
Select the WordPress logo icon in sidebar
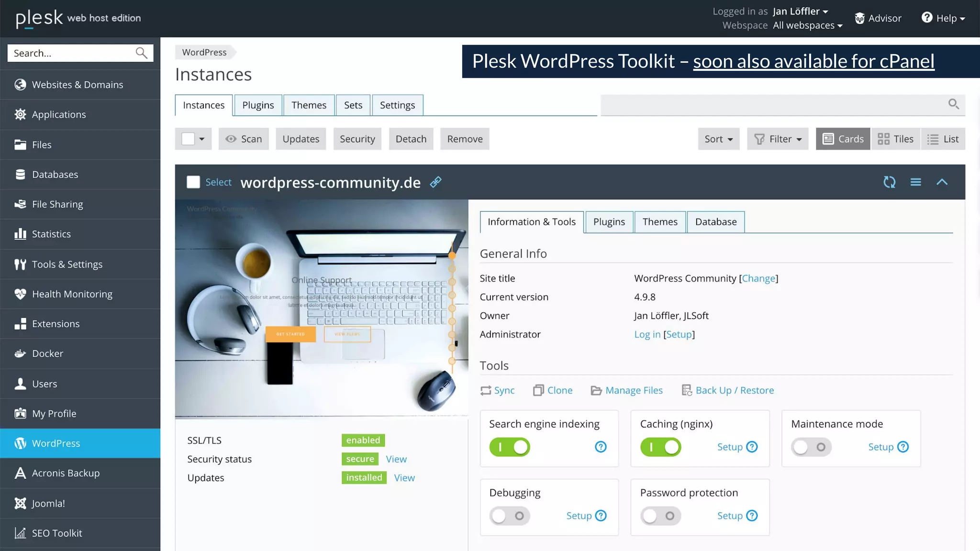point(20,443)
